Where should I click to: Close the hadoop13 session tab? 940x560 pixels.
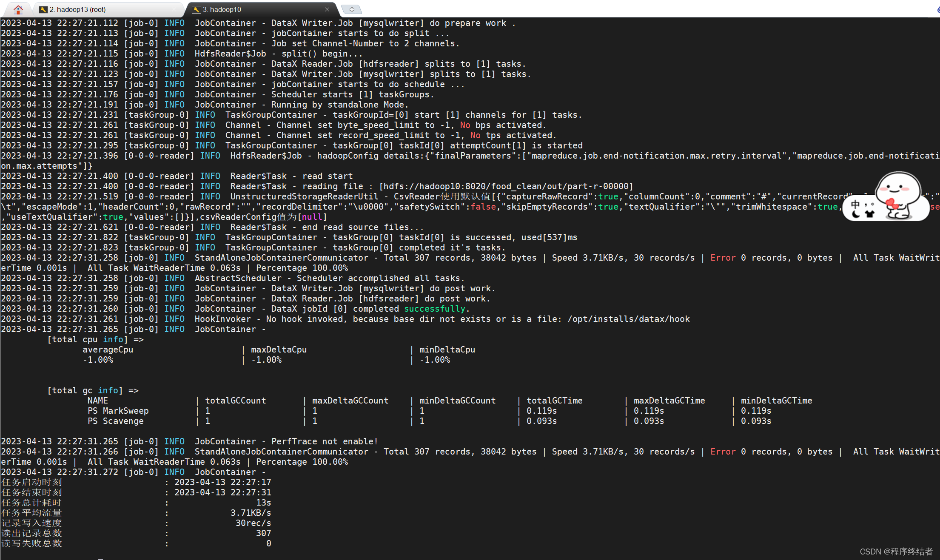174,9
